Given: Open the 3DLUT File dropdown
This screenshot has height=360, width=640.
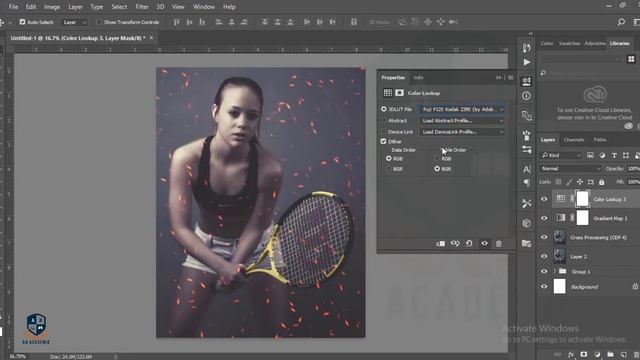Looking at the screenshot, I should point(462,109).
